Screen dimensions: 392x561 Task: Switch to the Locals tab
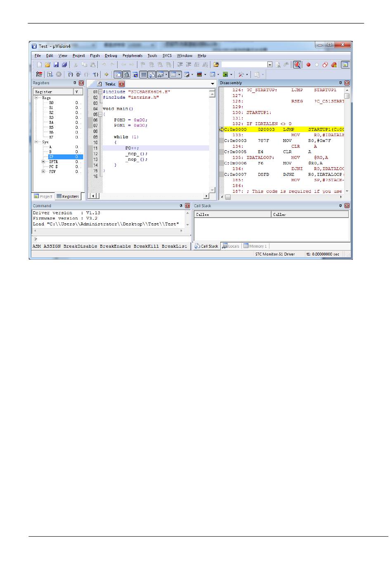point(231,246)
